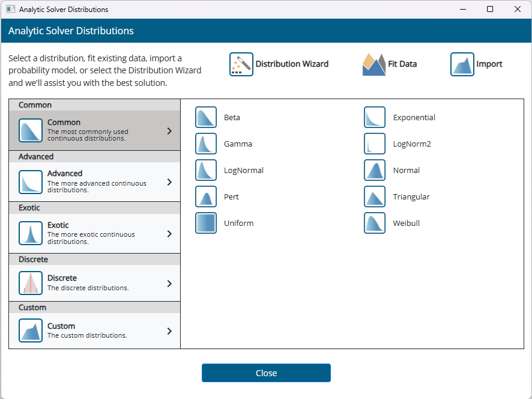This screenshot has height=399, width=532.
Task: Open the Custom distributions category
Action: pyautogui.click(x=94, y=330)
